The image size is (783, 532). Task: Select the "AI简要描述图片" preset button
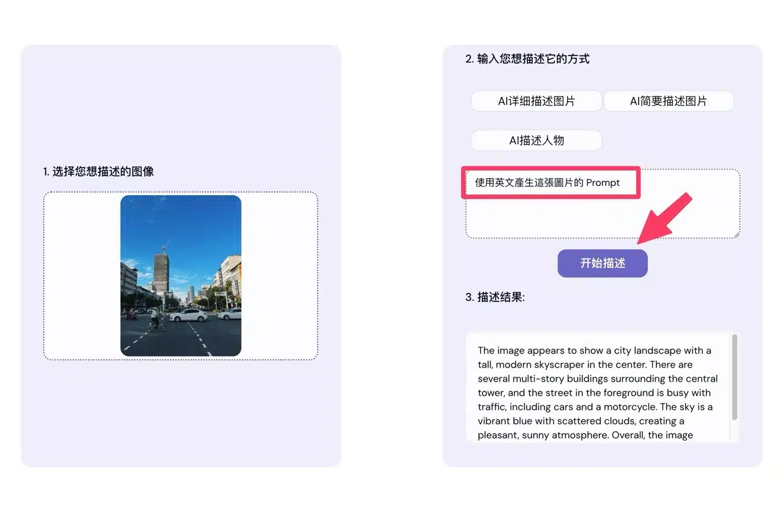(668, 102)
